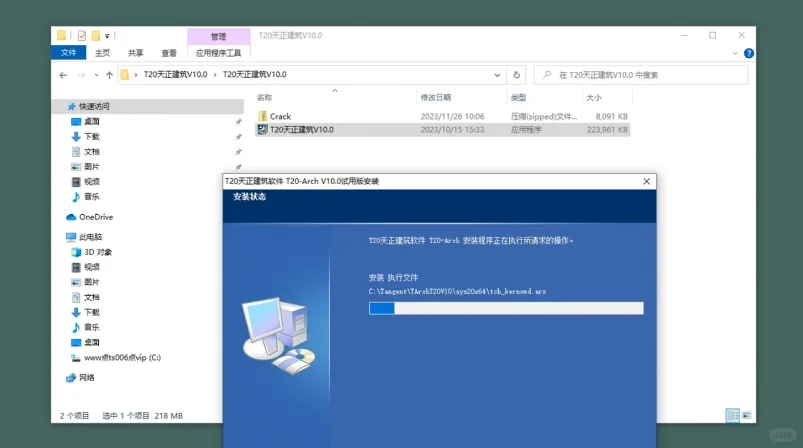Open 音乐 under quick access
Screen dimensions: 803x448
tap(92, 197)
